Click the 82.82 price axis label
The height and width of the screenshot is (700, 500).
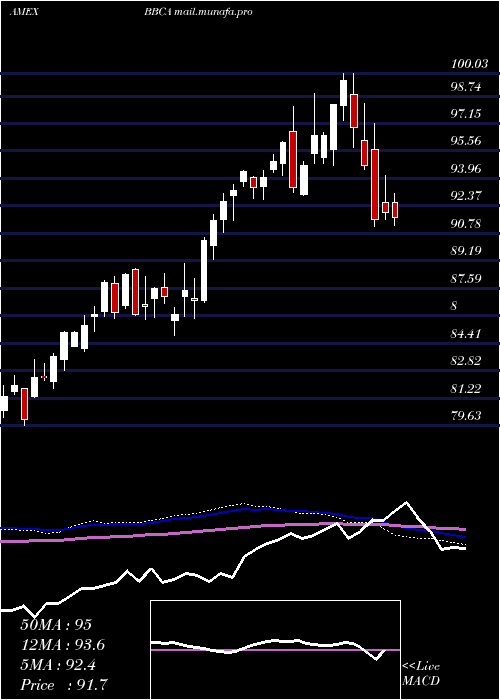tap(466, 361)
